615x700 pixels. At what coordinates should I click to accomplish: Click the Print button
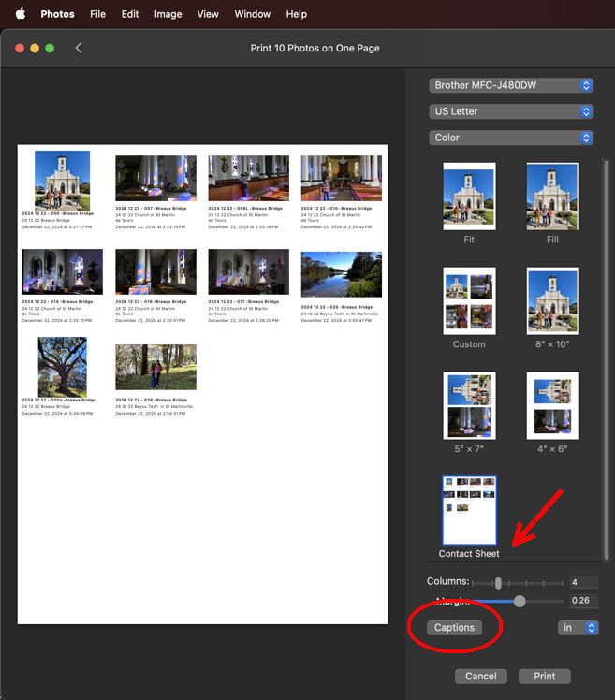pos(545,676)
